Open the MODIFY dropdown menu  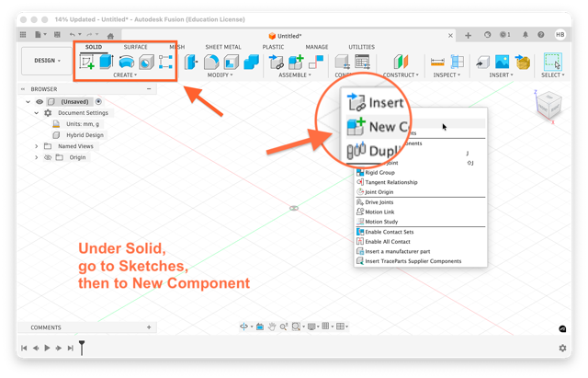pos(220,75)
